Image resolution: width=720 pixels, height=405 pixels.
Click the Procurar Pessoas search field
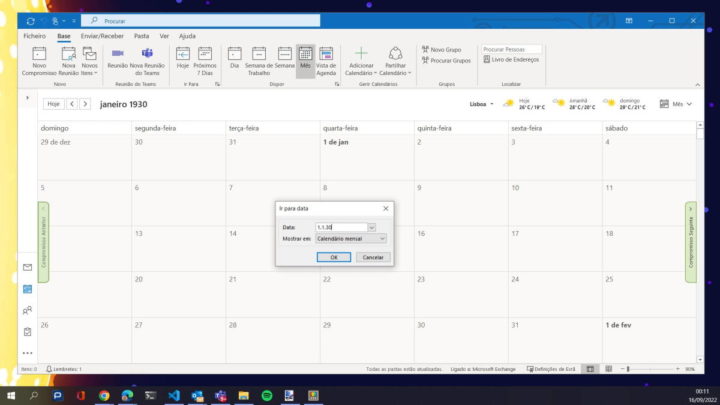[x=511, y=48]
